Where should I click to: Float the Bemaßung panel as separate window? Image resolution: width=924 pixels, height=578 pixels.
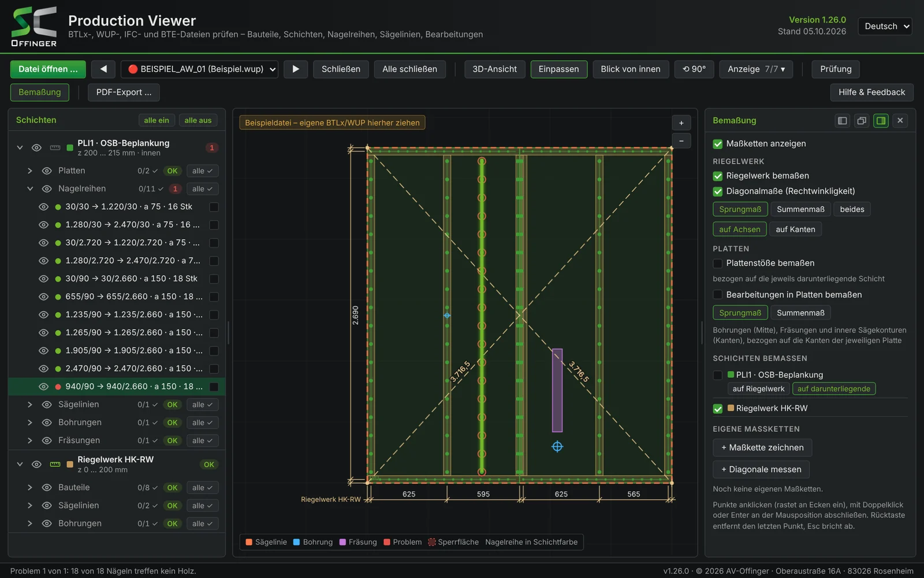click(x=862, y=120)
